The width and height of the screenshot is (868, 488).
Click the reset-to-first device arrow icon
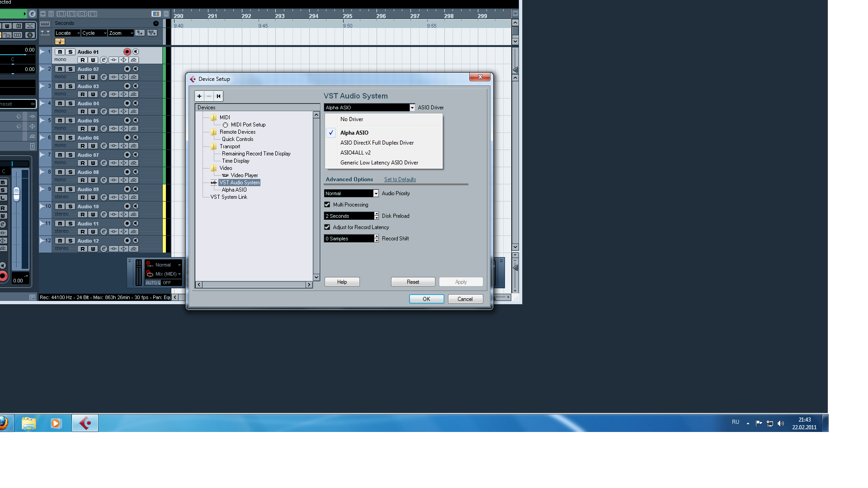[218, 96]
